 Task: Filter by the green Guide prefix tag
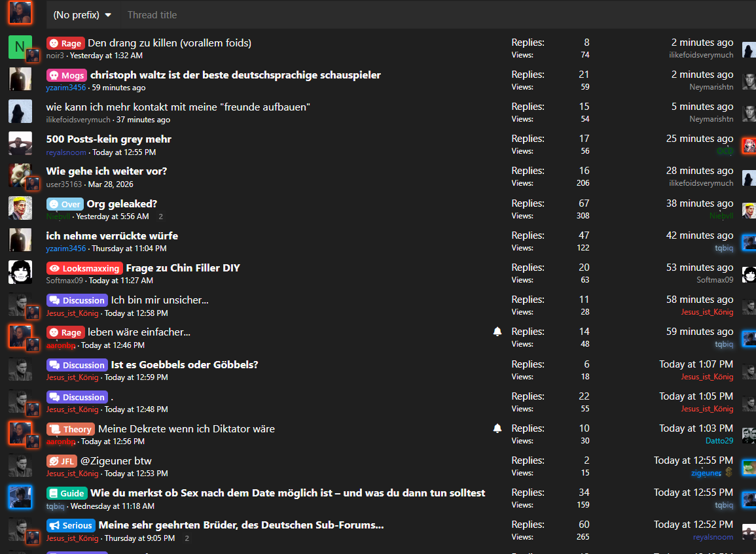click(66, 493)
